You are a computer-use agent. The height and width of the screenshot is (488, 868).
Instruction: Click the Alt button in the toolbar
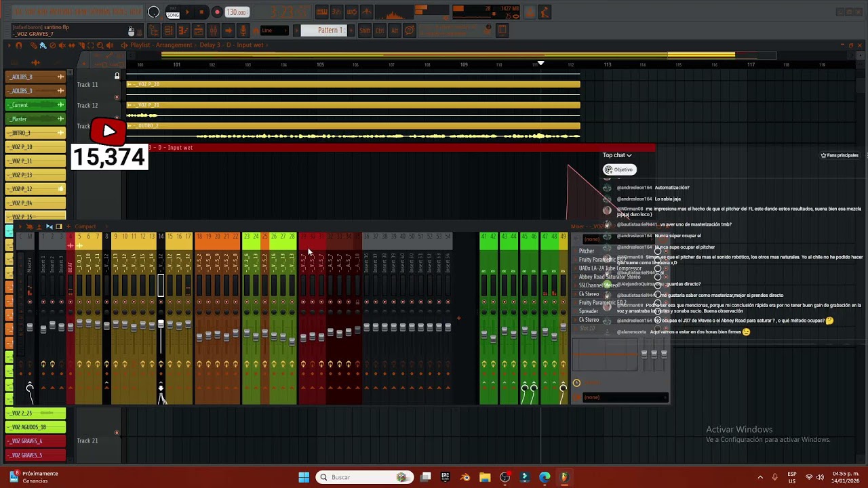[395, 30]
